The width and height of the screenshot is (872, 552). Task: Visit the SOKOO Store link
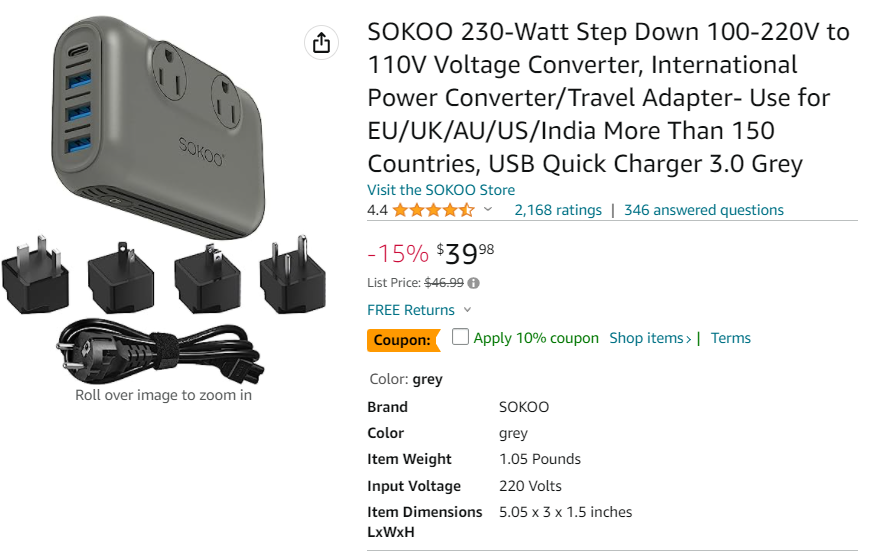click(441, 190)
